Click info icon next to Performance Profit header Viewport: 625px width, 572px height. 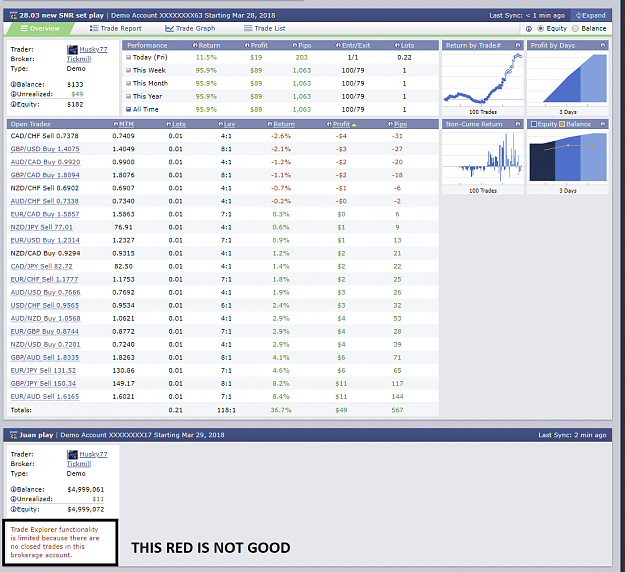[247, 45]
